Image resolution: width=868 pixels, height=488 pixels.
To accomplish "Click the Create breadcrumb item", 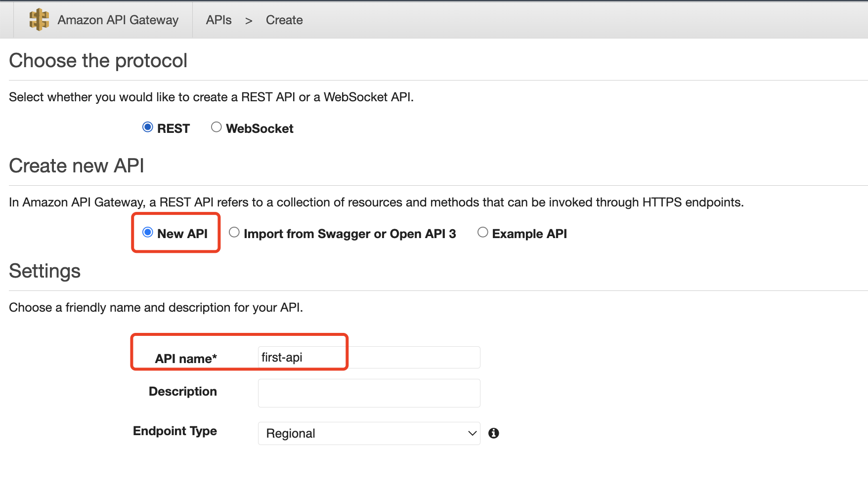I will click(284, 20).
